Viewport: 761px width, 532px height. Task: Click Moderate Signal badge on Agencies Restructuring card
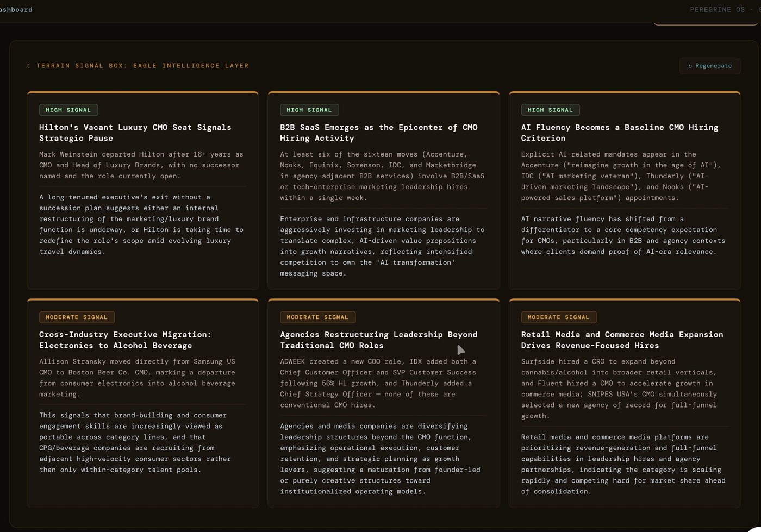point(317,317)
